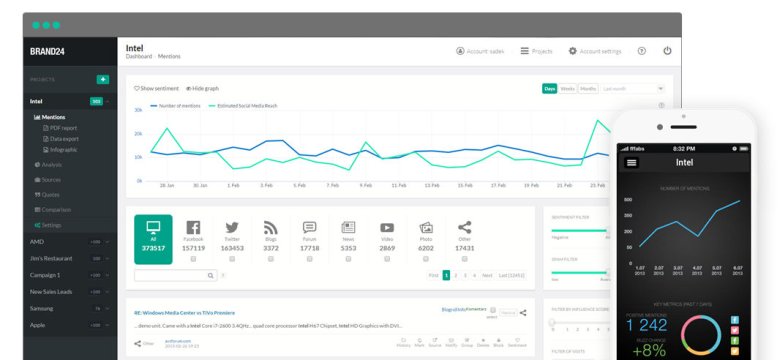Viewport: 780px width, 360px height.
Task: Collapse the Intel project chevron
Action: coord(107,101)
